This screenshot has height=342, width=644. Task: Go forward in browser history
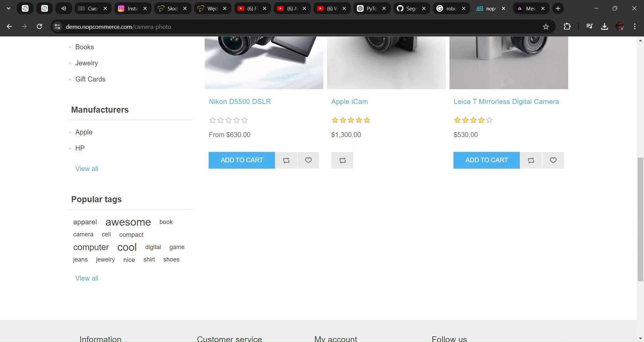[24, 26]
